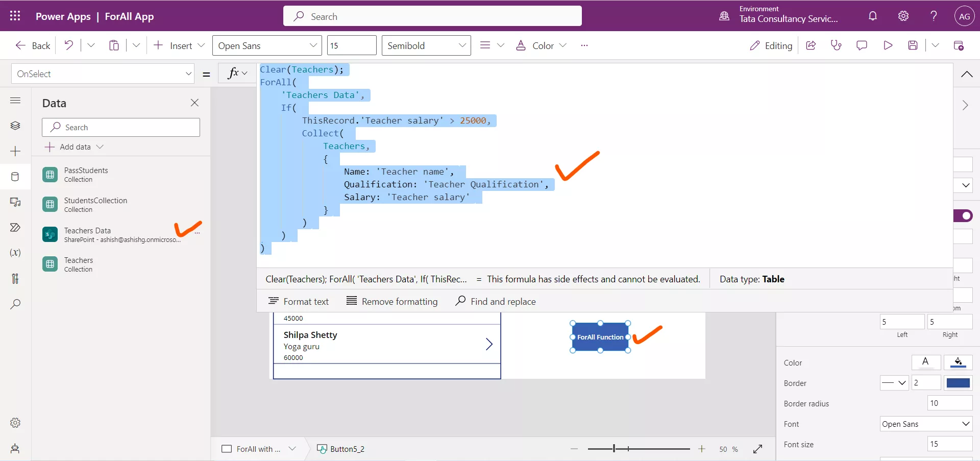Open the Media panel from sidebar
This screenshot has height=461, width=980.
pos(15,203)
